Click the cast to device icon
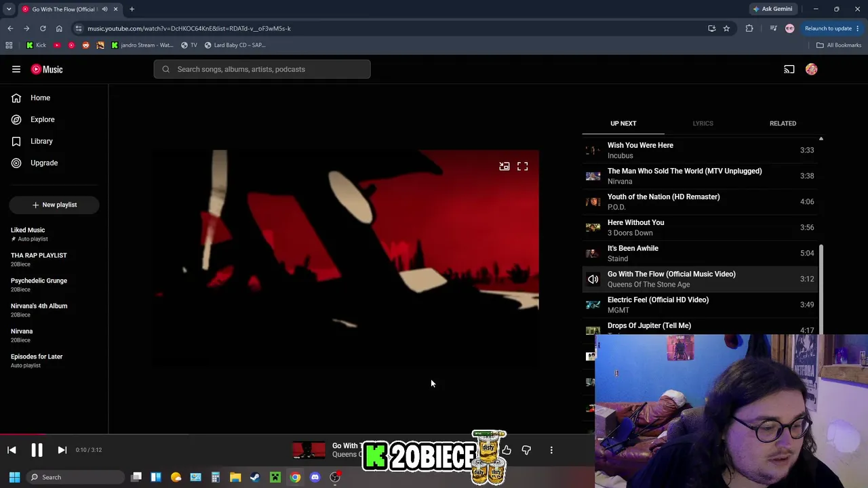This screenshot has height=488, width=868. point(789,69)
